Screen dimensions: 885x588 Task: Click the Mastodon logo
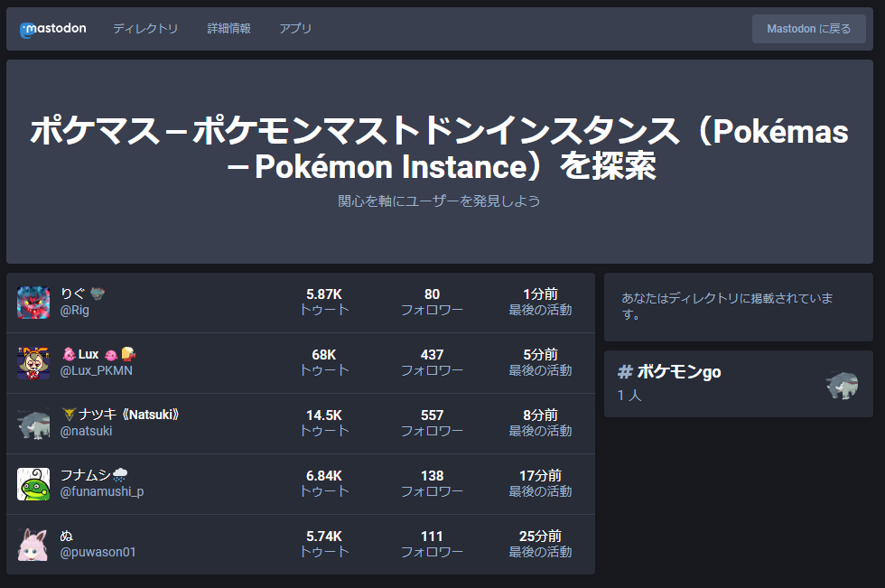(53, 29)
